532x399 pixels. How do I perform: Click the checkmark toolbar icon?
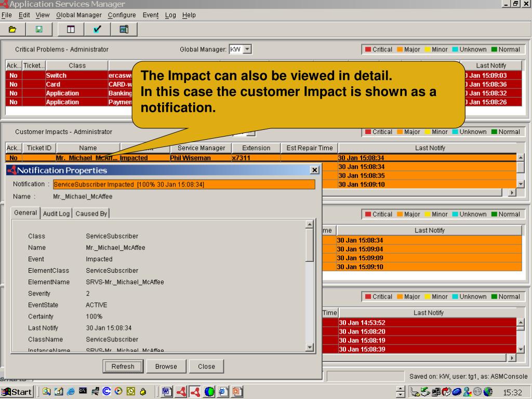click(x=97, y=29)
